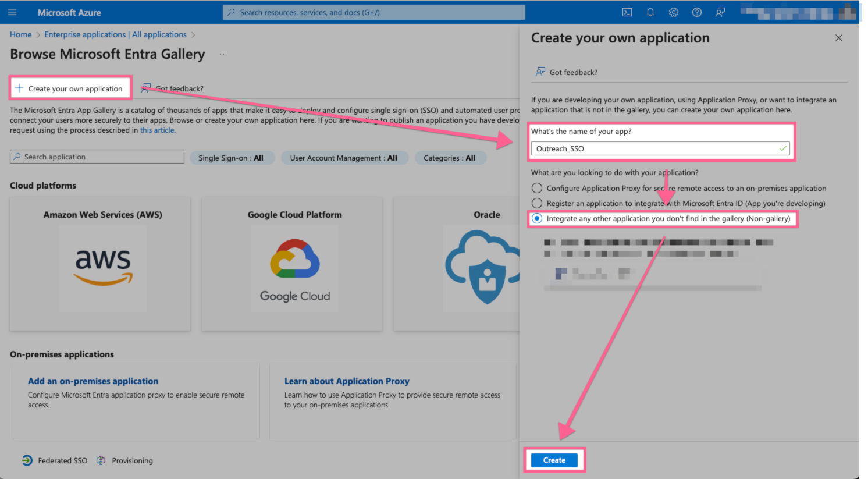Click the Federated SSO icon
The width and height of the screenshot is (868, 479).
(27, 460)
